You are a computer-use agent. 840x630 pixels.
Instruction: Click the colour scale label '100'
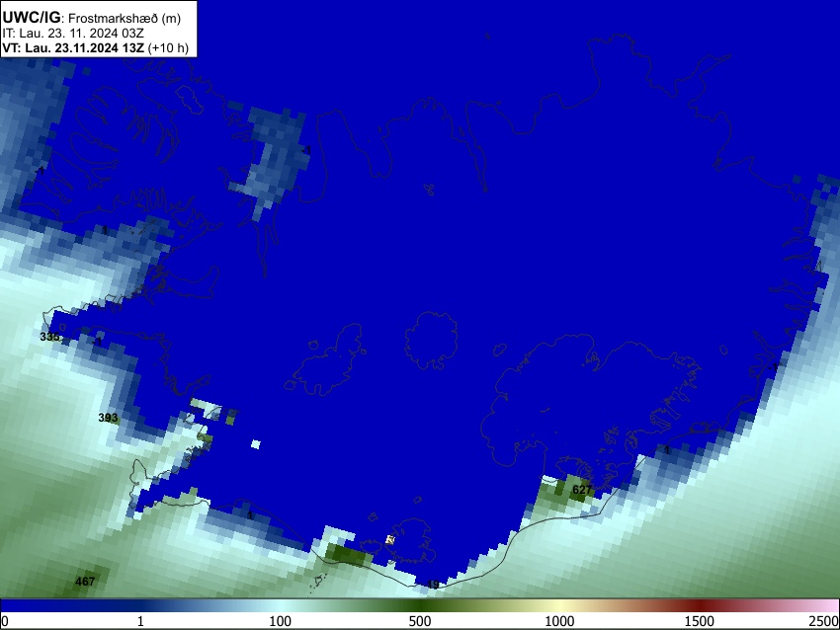tap(281, 621)
